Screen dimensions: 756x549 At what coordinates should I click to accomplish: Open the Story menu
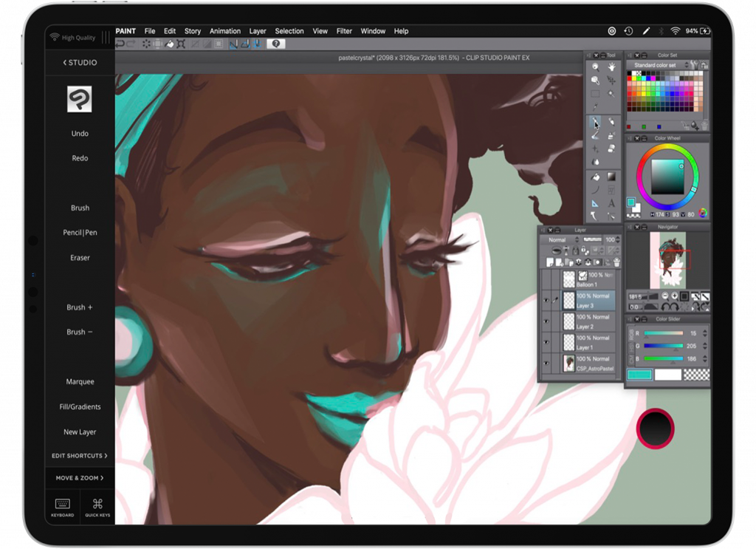coord(193,31)
